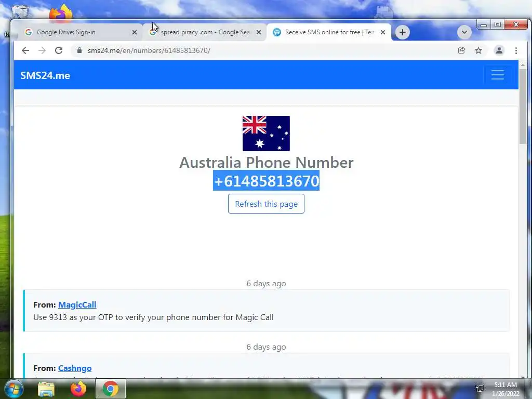Click the Chrome taskbar button
Viewport: 532px width, 399px height.
[x=110, y=389]
